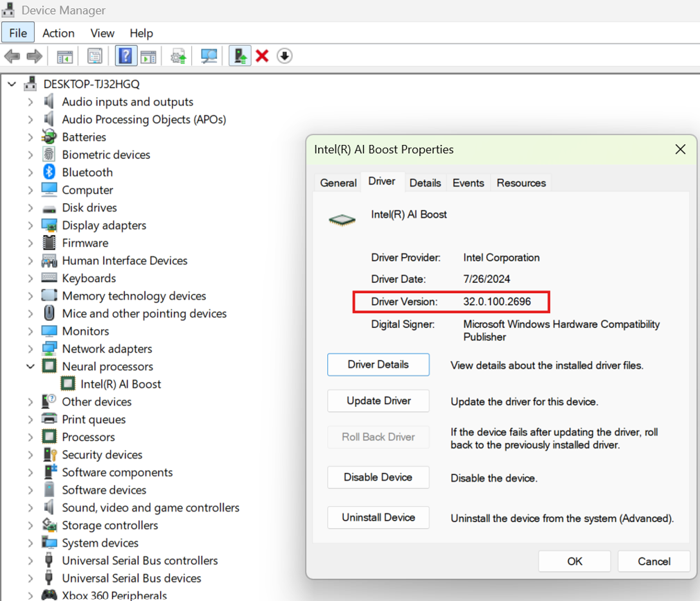Click the red X Uninstall device icon
This screenshot has height=601, width=700.
click(x=262, y=56)
